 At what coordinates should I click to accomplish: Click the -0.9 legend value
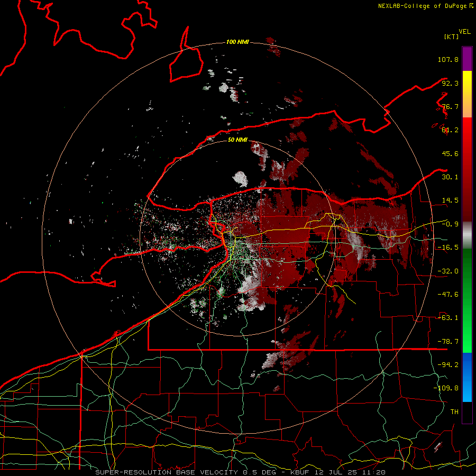point(450,224)
